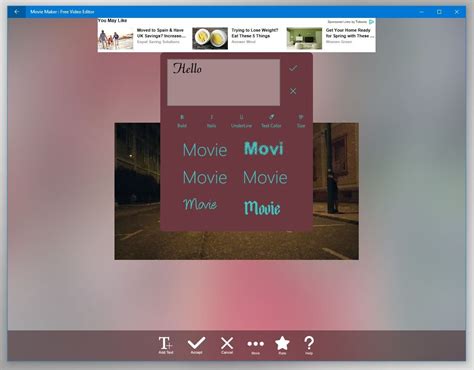The width and height of the screenshot is (474, 370).
Task: Select the second-row left Movie font
Action: [205, 177]
